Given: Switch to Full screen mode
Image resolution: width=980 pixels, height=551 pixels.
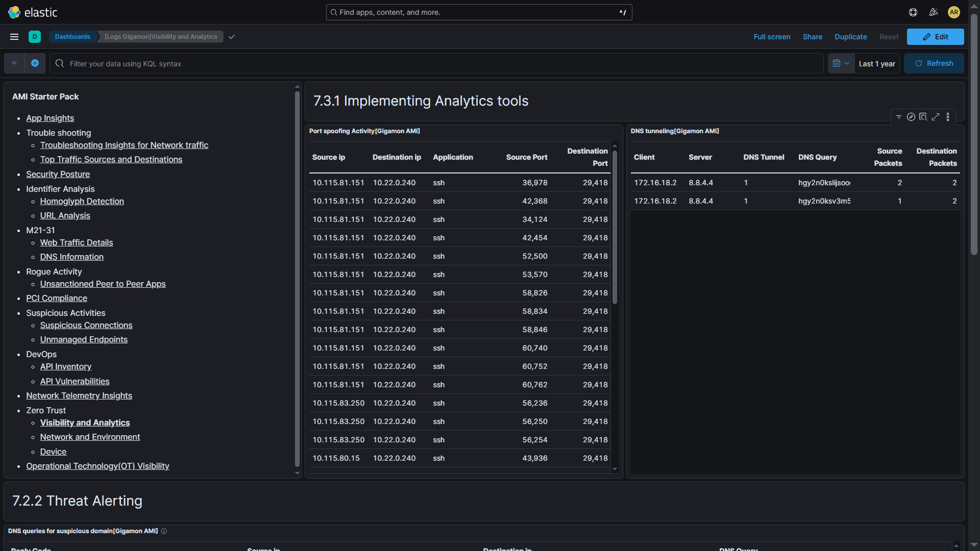Looking at the screenshot, I should point(772,36).
